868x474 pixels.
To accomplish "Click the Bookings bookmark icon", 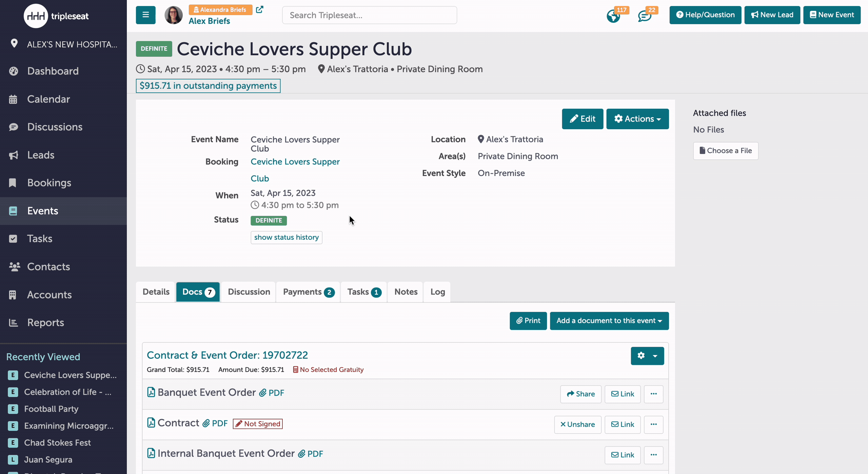I will pyautogui.click(x=13, y=183).
